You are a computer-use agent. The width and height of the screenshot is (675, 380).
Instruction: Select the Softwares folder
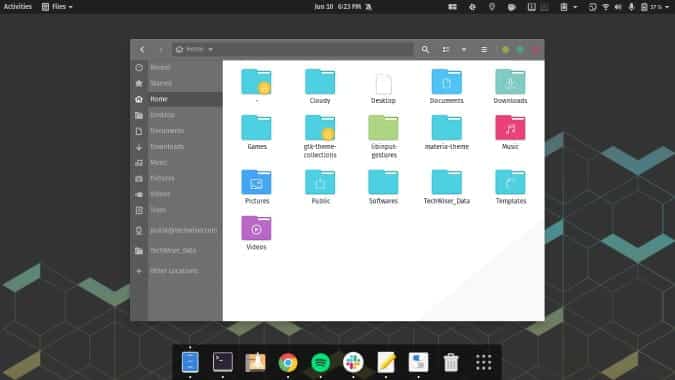coord(383,186)
